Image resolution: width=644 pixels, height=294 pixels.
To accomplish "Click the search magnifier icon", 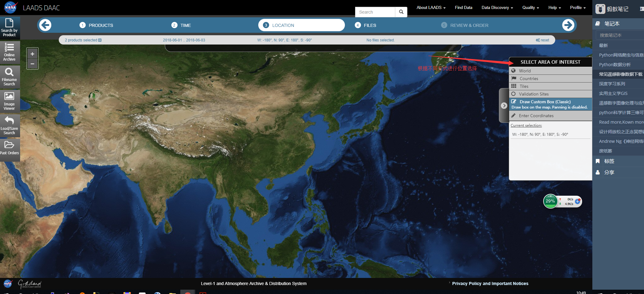I will point(401,12).
